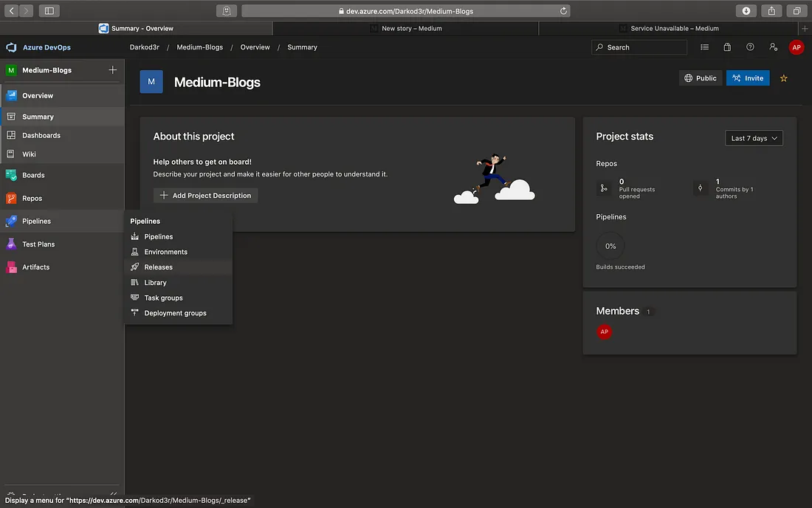The width and height of the screenshot is (812, 508).
Task: Open the Test Plans flask icon
Action: 11,244
